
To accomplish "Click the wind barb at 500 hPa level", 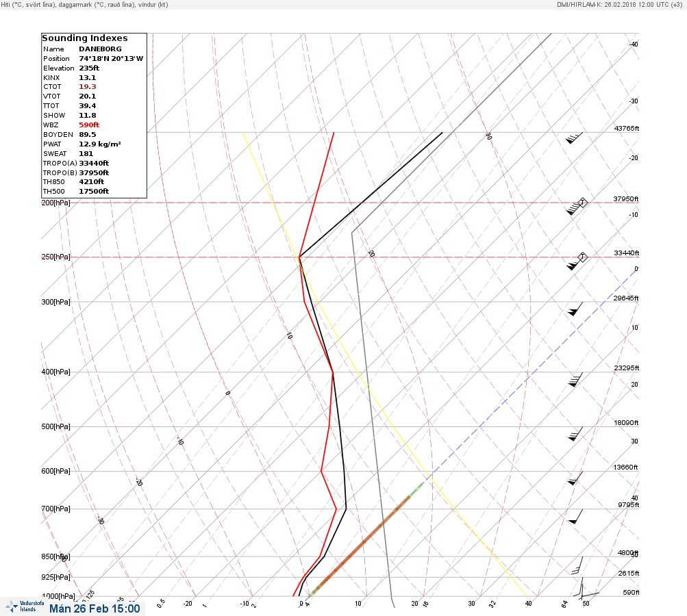I will pyautogui.click(x=575, y=434).
